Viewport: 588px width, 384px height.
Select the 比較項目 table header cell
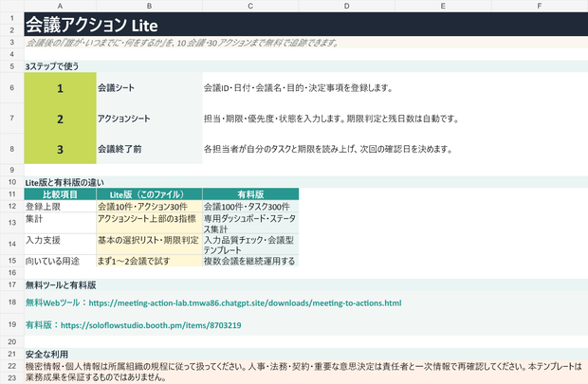[60, 194]
